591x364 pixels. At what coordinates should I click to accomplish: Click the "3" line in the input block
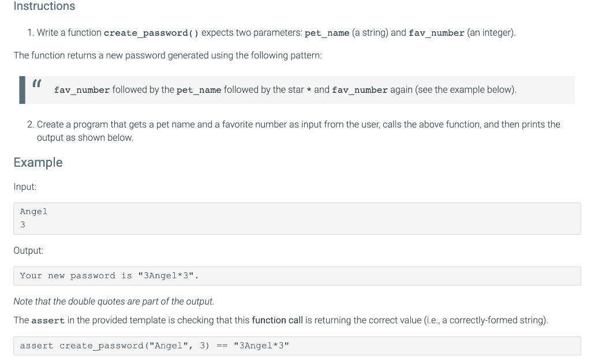pos(23,225)
